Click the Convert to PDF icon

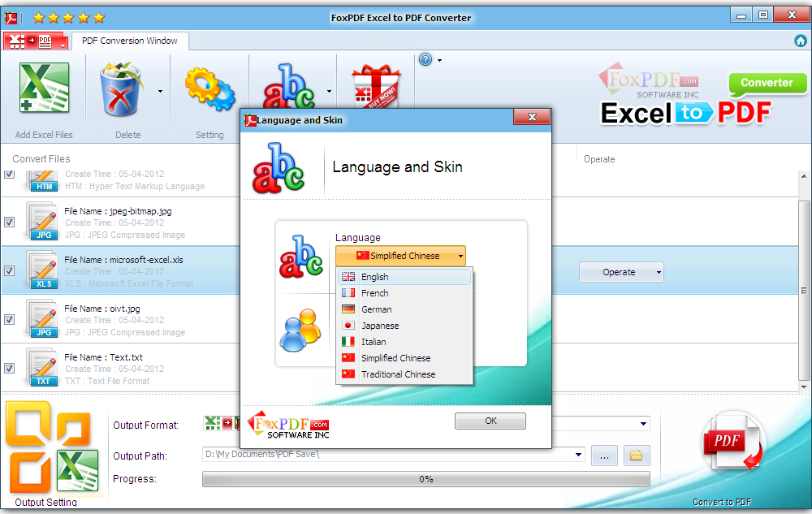pyautogui.click(x=732, y=442)
